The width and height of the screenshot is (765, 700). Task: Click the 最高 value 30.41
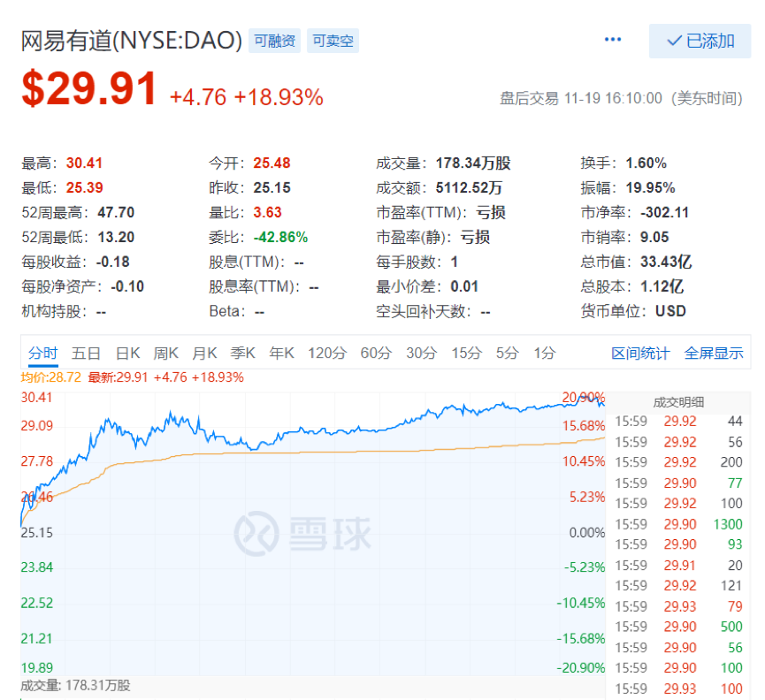tap(84, 164)
